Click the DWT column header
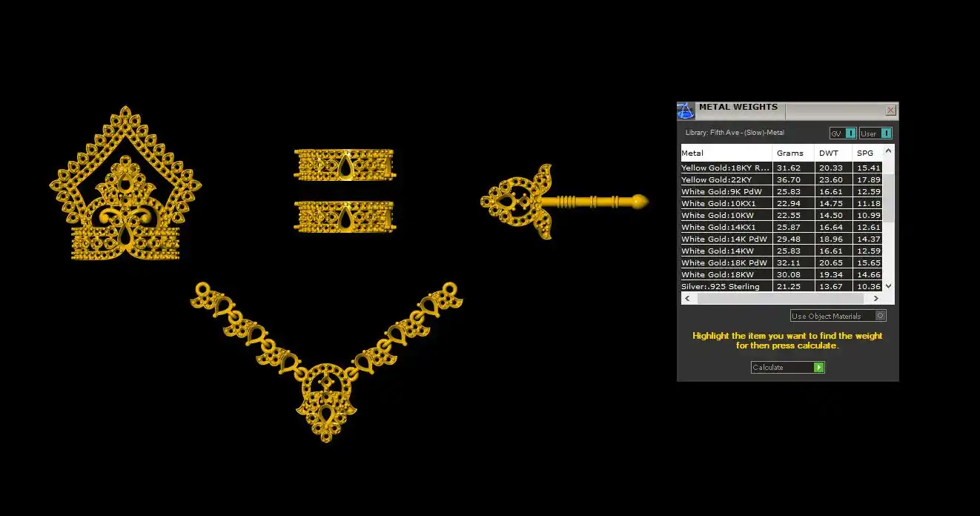 pyautogui.click(x=829, y=153)
